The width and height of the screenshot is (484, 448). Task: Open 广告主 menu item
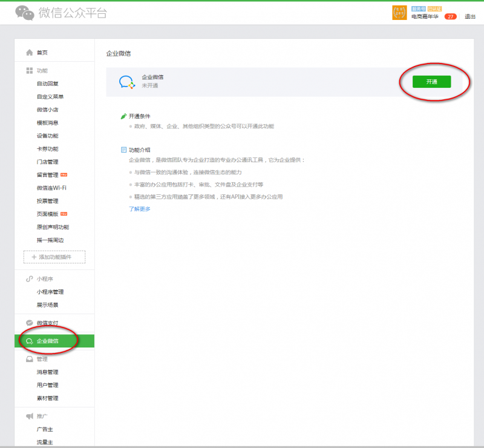coord(45,429)
